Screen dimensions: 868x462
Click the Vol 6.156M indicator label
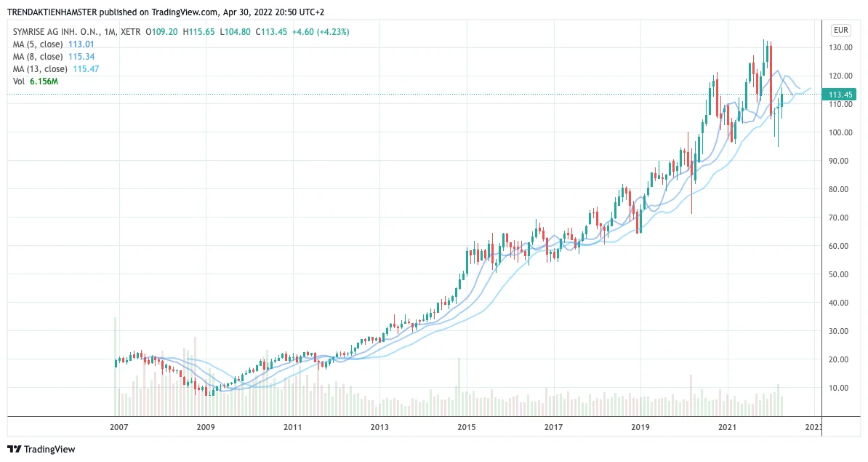click(x=36, y=81)
